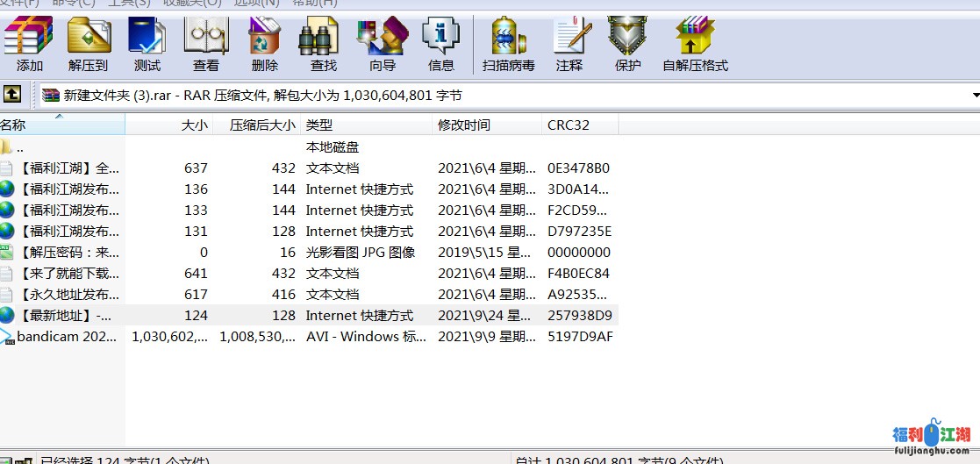This screenshot has height=464, width=980.
Task: Open the 查看 (View) tool
Action: click(x=206, y=43)
